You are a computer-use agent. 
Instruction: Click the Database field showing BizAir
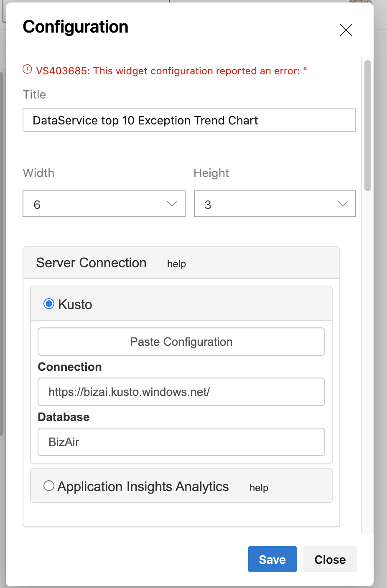click(181, 442)
